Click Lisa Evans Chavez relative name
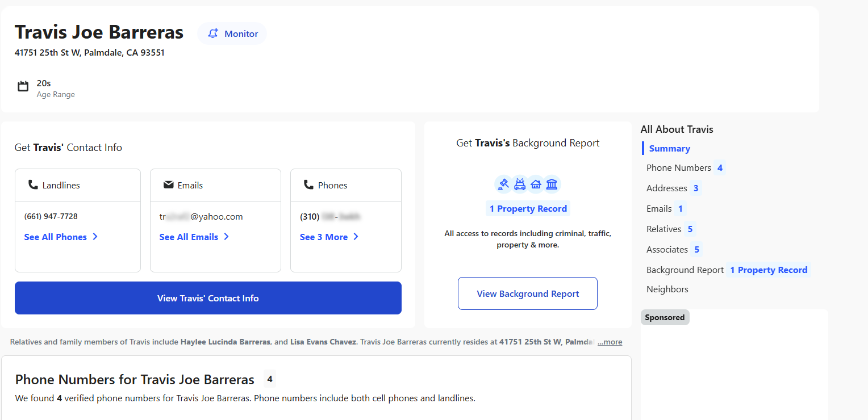The width and height of the screenshot is (868, 420). pyautogui.click(x=323, y=342)
